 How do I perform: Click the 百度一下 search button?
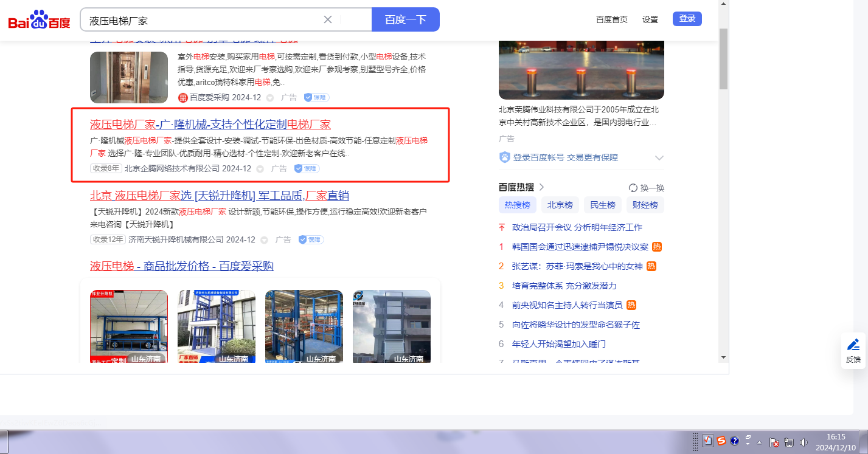click(406, 19)
